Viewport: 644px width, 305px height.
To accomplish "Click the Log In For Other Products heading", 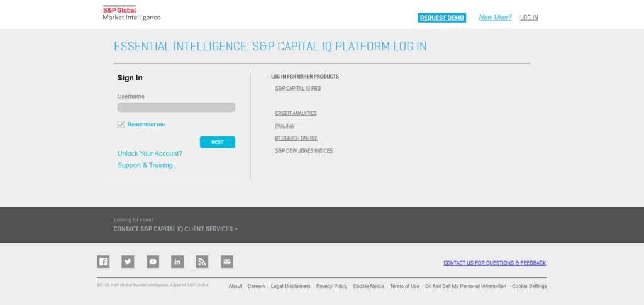I will click(305, 77).
